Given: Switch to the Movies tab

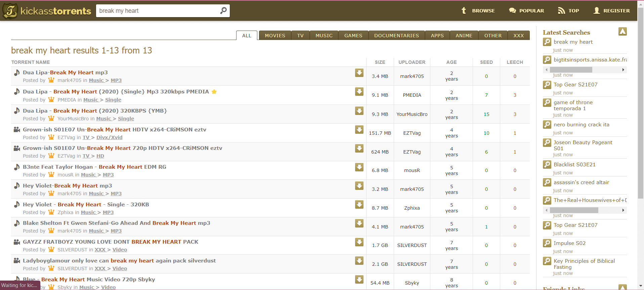Looking at the screenshot, I should [x=274, y=36].
